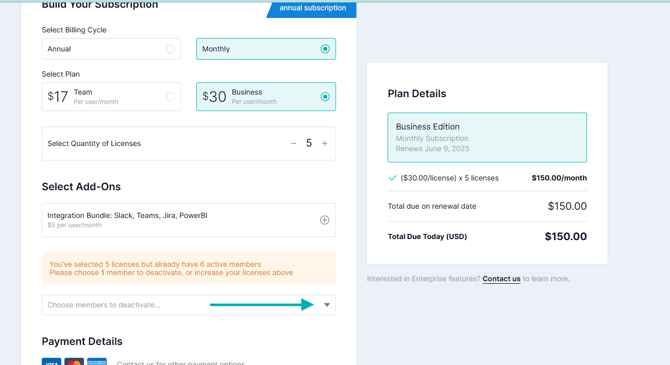Click the Visa card icon
Screen dimensions: 670x365
[51, 362]
